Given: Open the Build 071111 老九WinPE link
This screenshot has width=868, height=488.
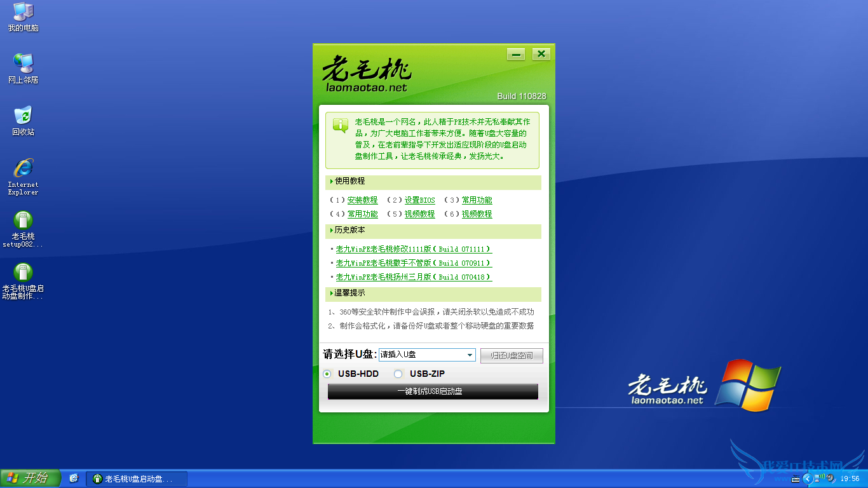Looking at the screenshot, I should [414, 249].
